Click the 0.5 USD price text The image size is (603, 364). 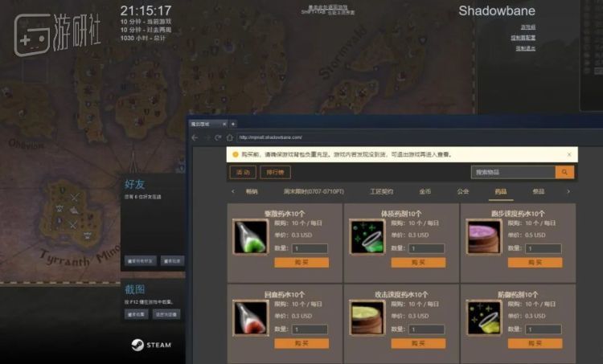[535, 235]
